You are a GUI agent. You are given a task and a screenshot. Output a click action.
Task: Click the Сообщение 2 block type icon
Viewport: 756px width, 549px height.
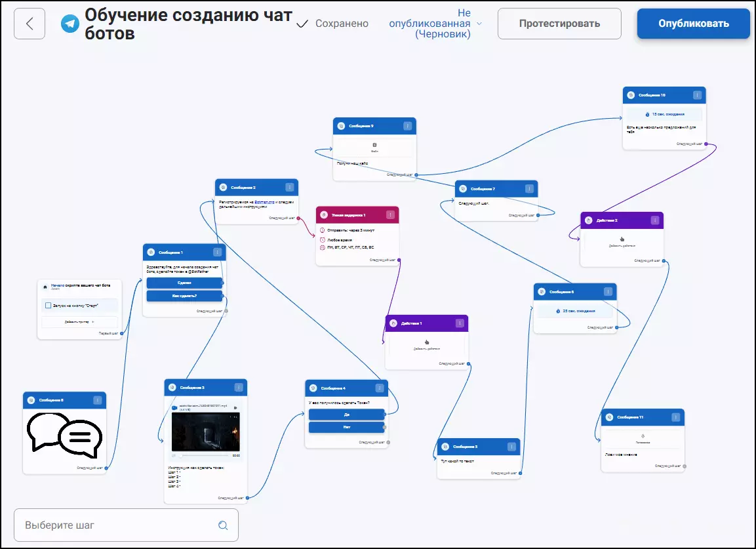tap(223, 187)
